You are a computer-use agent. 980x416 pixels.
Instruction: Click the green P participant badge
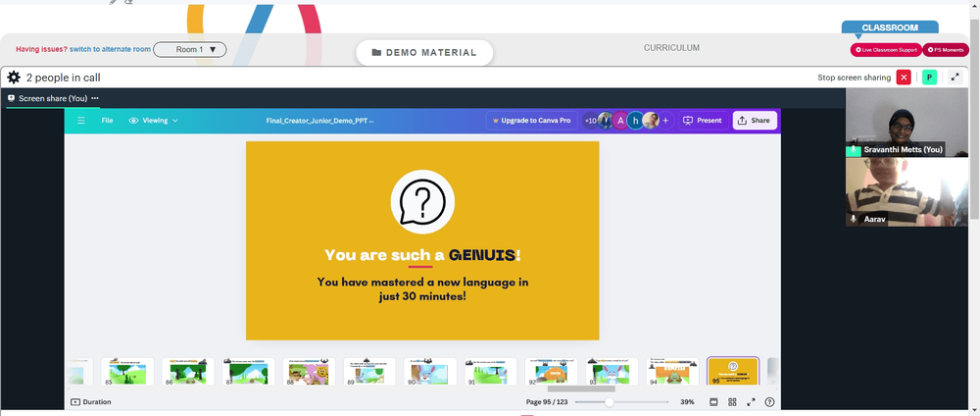(929, 78)
